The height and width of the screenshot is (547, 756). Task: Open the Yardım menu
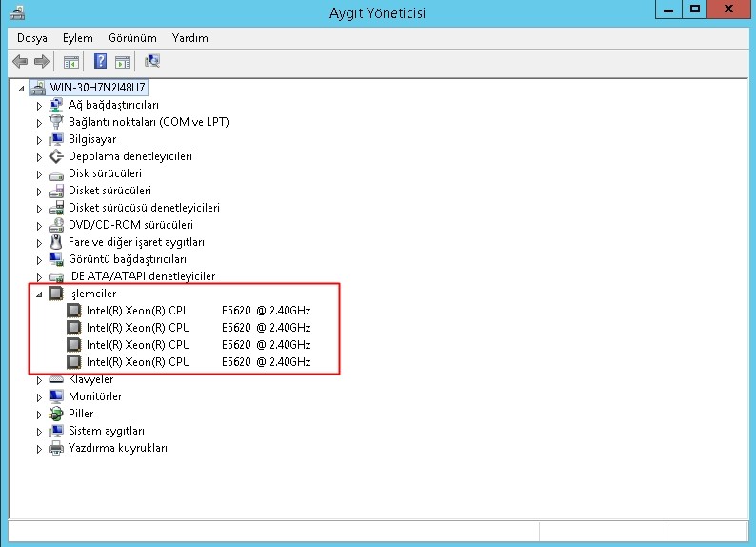(x=190, y=38)
